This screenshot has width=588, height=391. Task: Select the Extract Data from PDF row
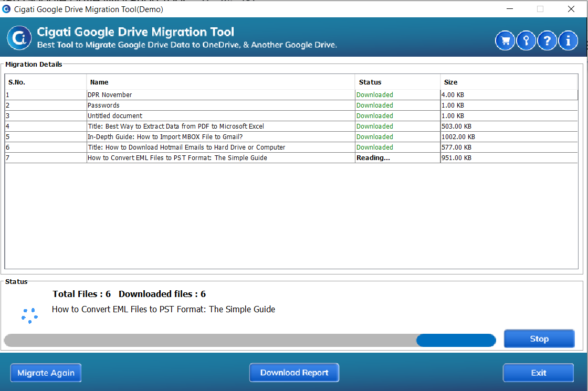(291, 126)
